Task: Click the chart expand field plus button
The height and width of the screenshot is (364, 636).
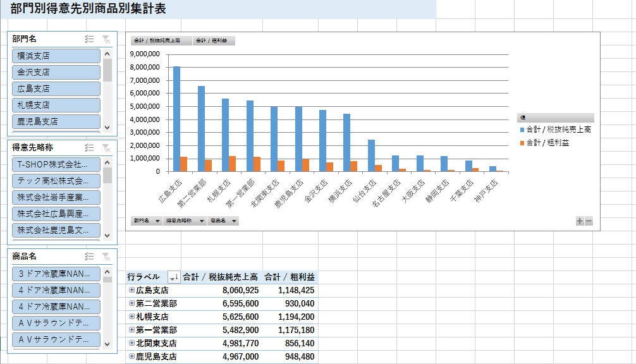Action: [x=579, y=221]
